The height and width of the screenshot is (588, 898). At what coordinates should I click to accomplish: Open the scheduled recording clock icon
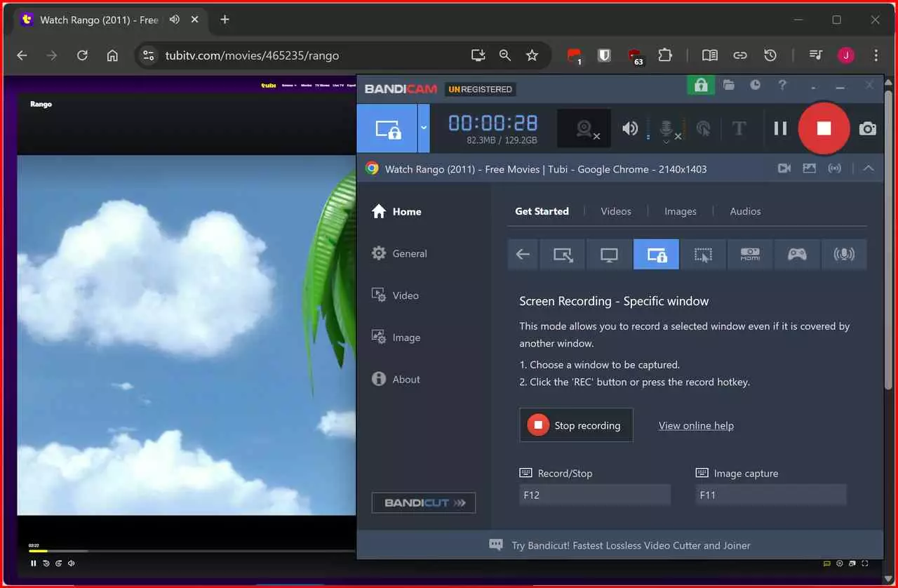[755, 86]
